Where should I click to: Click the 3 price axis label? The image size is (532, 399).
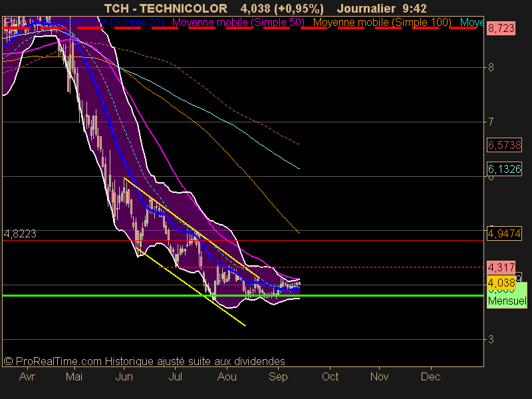tap(491, 339)
